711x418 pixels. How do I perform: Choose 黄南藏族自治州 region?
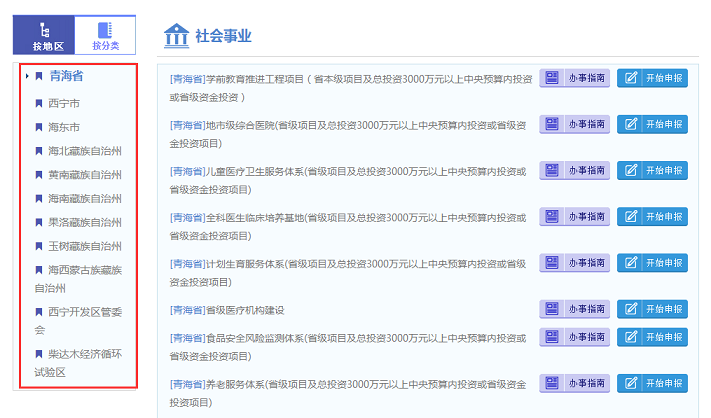[85, 175]
